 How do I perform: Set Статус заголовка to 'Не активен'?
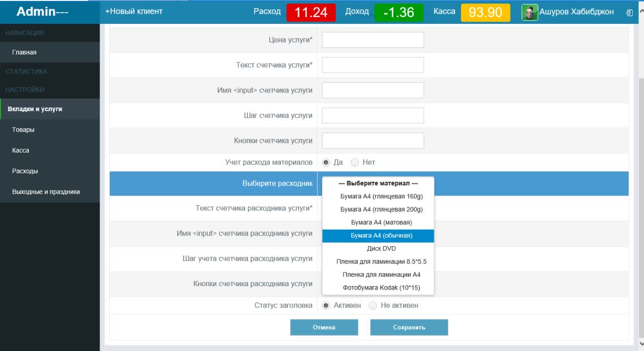click(x=373, y=306)
